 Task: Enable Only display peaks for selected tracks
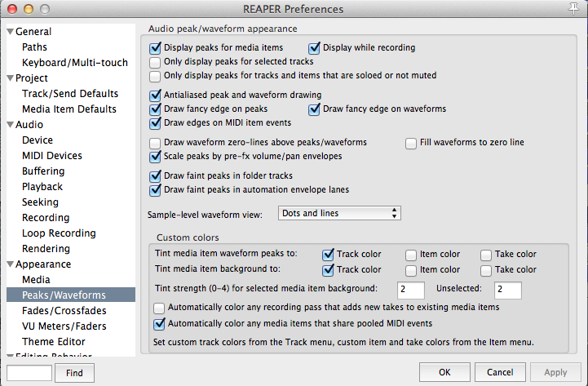click(x=155, y=62)
